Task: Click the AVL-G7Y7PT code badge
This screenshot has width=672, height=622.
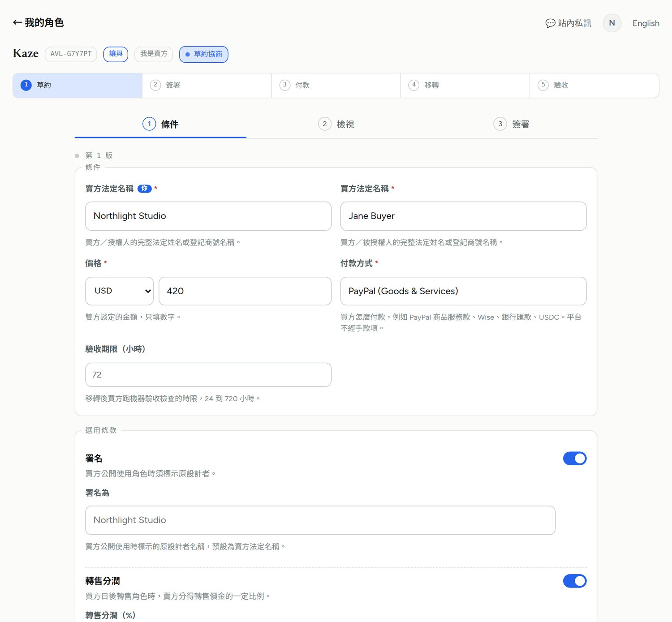Action: (x=71, y=54)
